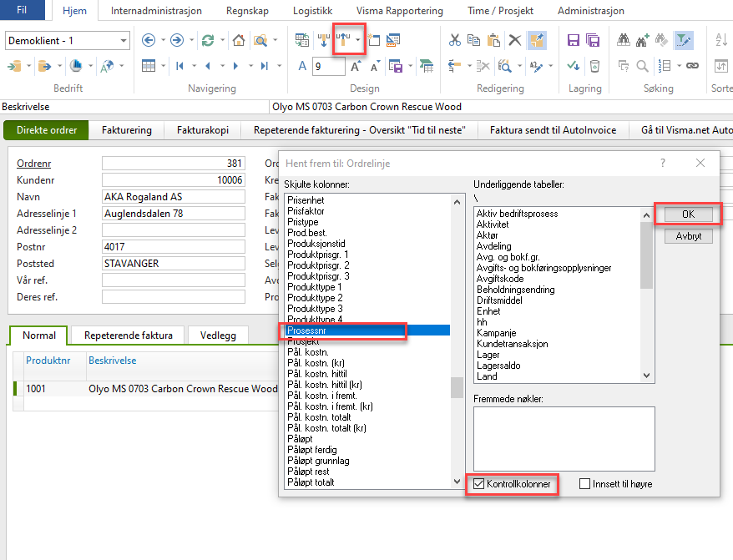Expand the dropdown arrow beside the show-columns icon
The image size is (733, 560).
point(358,40)
